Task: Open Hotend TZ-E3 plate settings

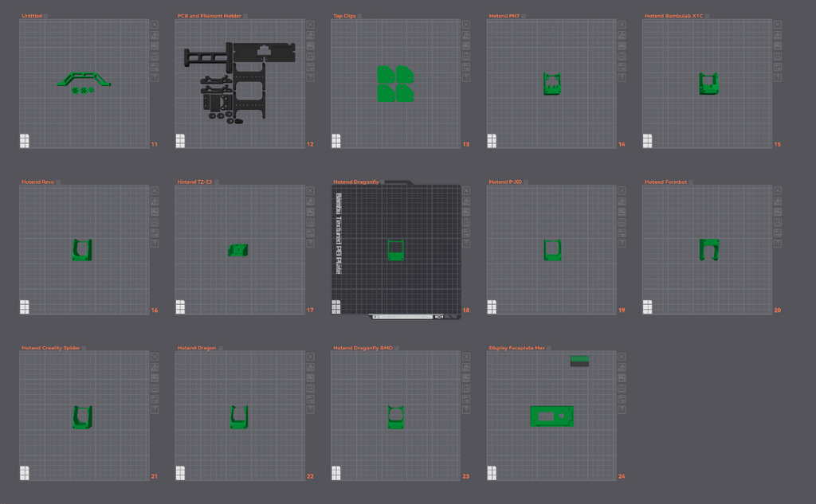Action: click(x=310, y=233)
